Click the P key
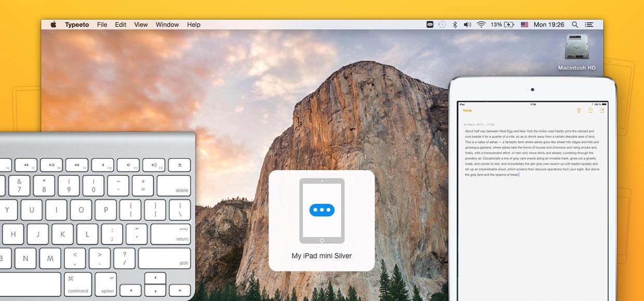 [105, 210]
